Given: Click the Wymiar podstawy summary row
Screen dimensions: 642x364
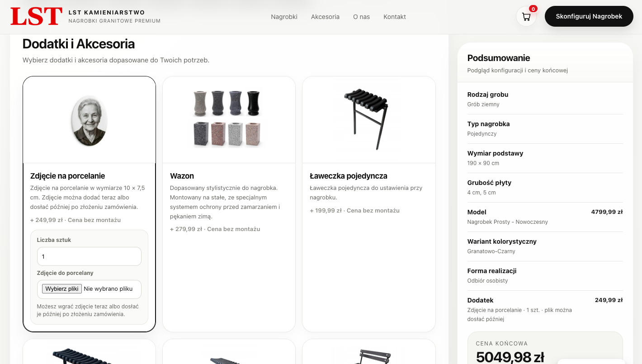Looking at the screenshot, I should 545,158.
